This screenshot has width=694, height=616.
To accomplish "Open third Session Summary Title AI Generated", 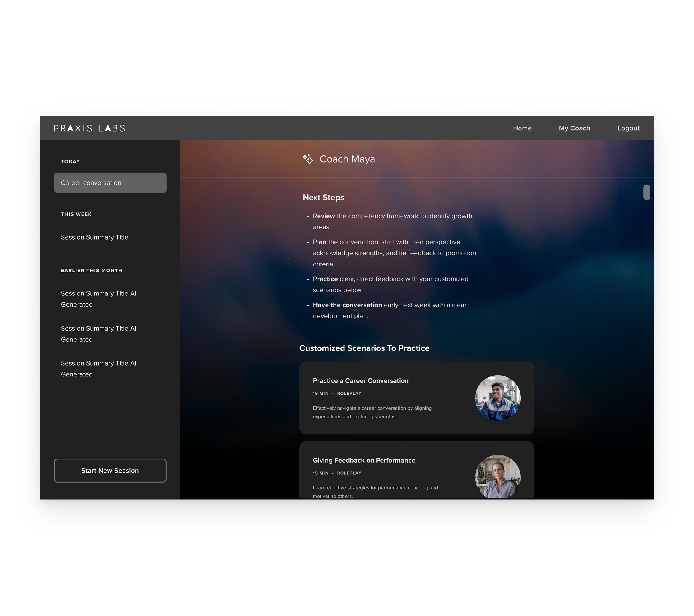I will (x=98, y=369).
